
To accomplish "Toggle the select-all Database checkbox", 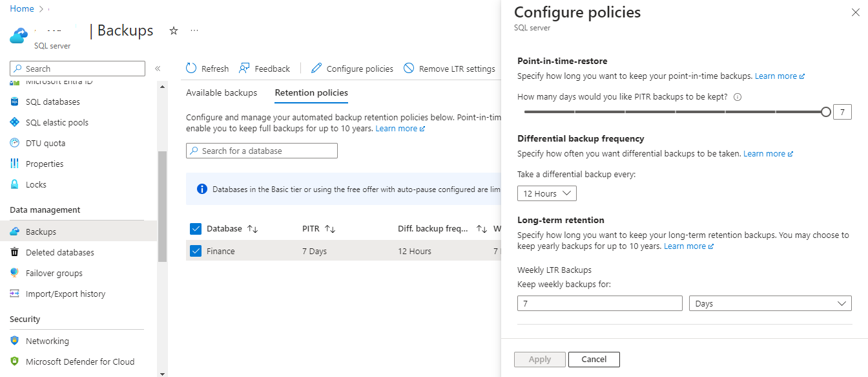I will pos(196,228).
